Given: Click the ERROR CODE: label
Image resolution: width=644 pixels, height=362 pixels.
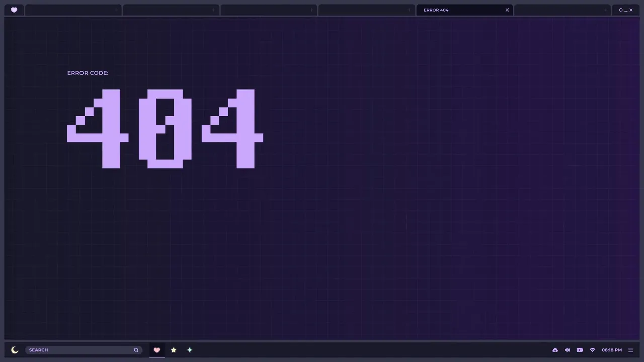Looking at the screenshot, I should (88, 73).
